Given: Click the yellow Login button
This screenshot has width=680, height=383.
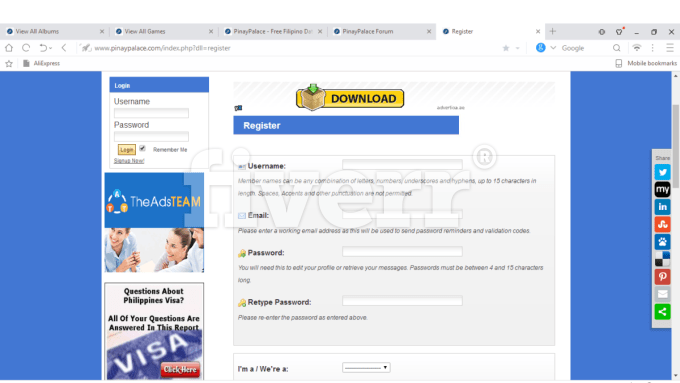Looking at the screenshot, I should click(127, 150).
